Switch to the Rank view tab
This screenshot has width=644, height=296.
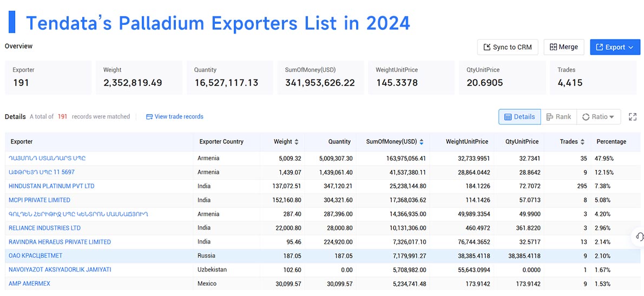pos(558,116)
